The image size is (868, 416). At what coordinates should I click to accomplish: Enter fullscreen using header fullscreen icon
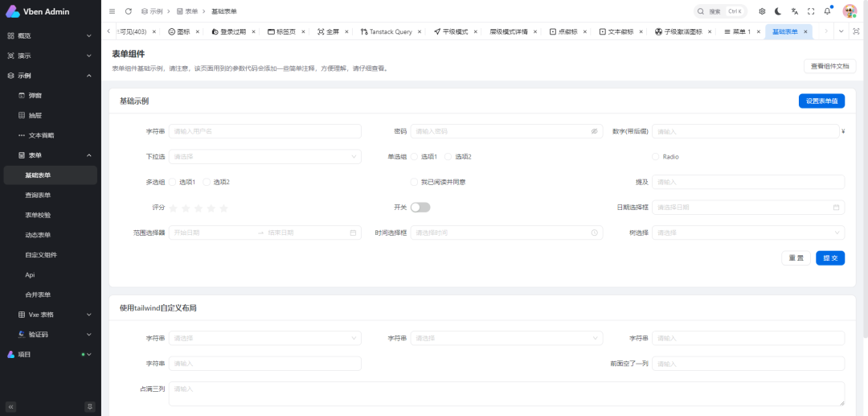(810, 11)
